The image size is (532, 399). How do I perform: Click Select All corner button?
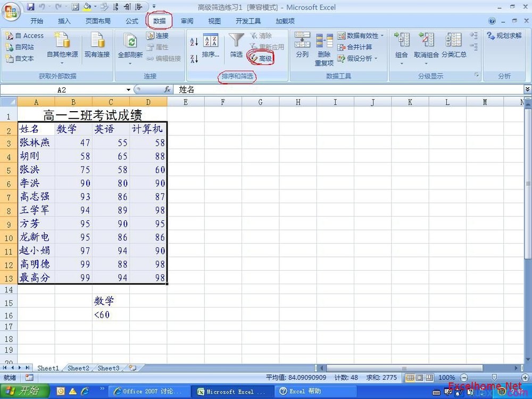click(x=9, y=102)
